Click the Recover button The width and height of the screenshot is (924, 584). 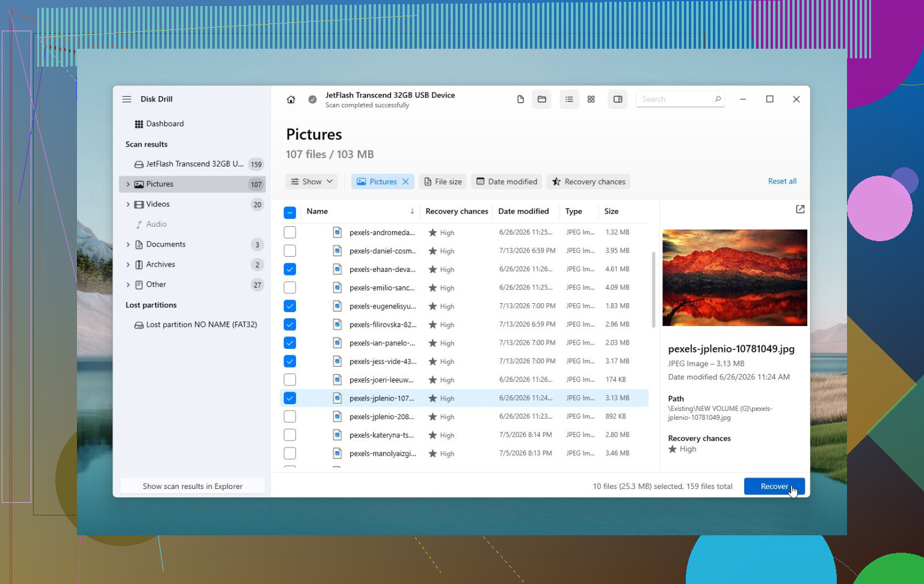click(x=774, y=487)
